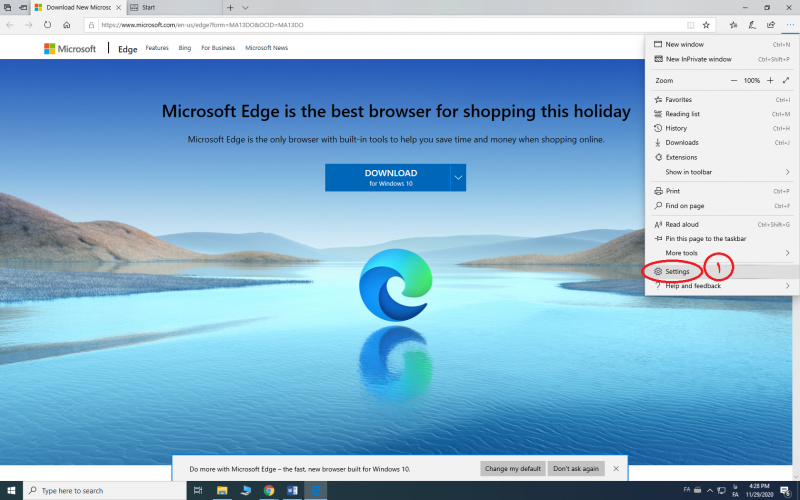Expand the Show in toolbar submenu
The width and height of the screenshot is (800, 500).
coord(787,172)
